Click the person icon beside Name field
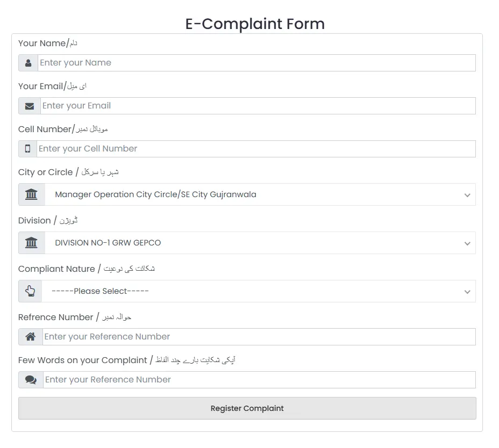Viewport: 499px width, 448px height. coord(28,63)
